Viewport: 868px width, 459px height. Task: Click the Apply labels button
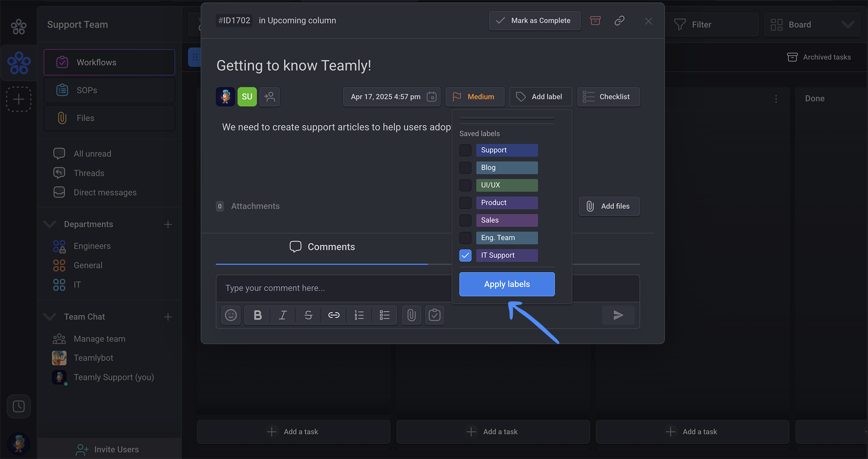click(507, 284)
